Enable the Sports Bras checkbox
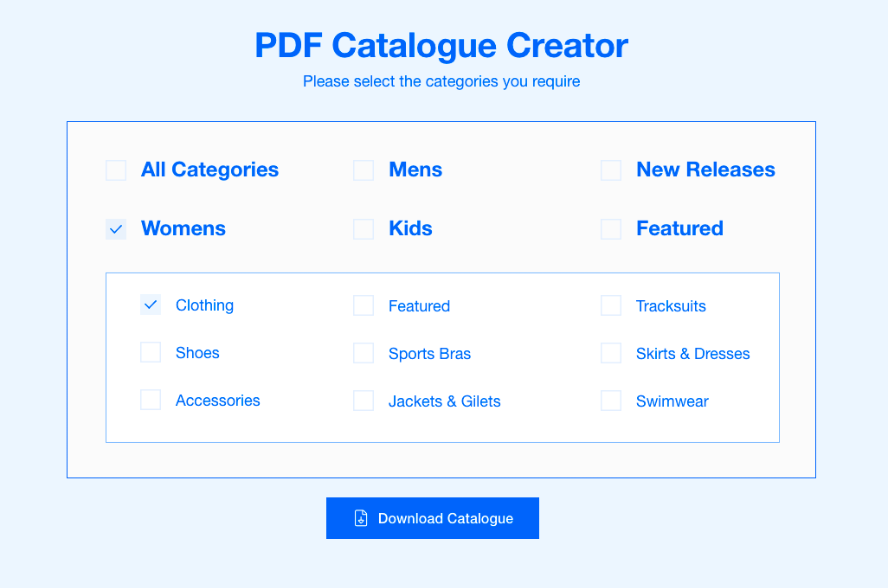 [x=363, y=353]
